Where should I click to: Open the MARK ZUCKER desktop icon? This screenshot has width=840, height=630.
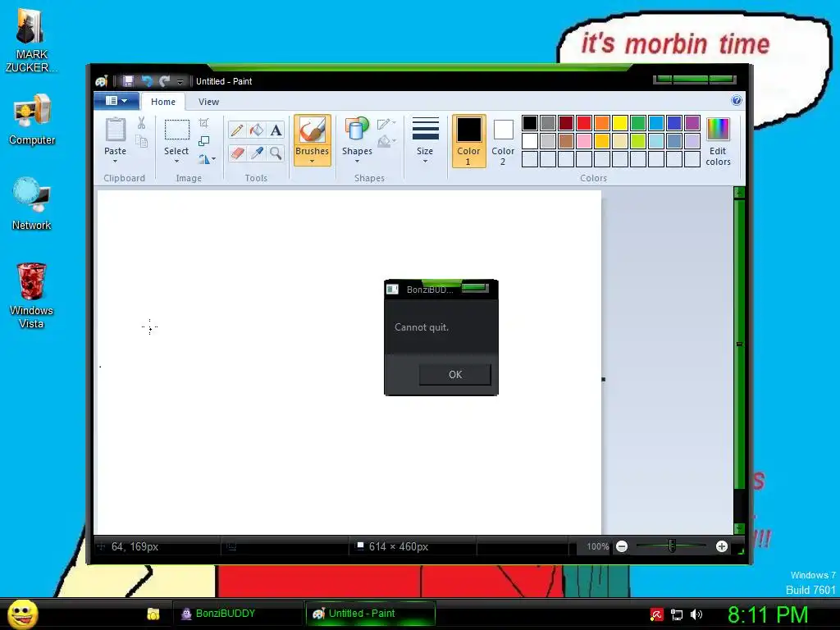30,41
